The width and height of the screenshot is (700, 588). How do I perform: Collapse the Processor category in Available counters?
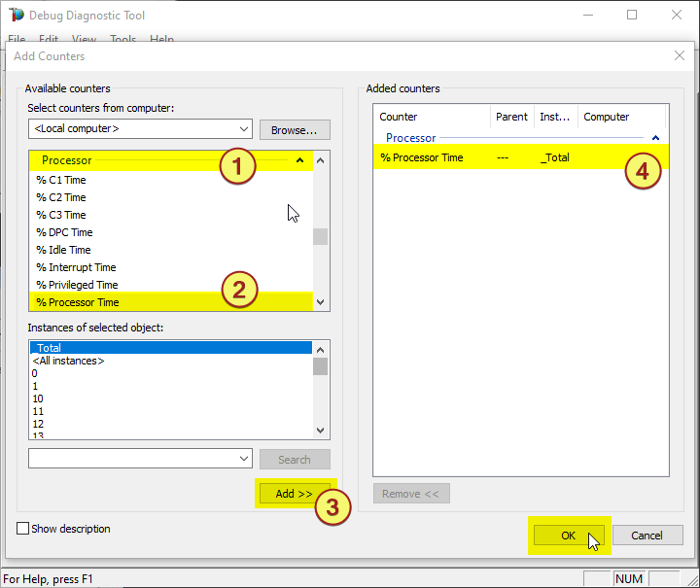point(300,160)
